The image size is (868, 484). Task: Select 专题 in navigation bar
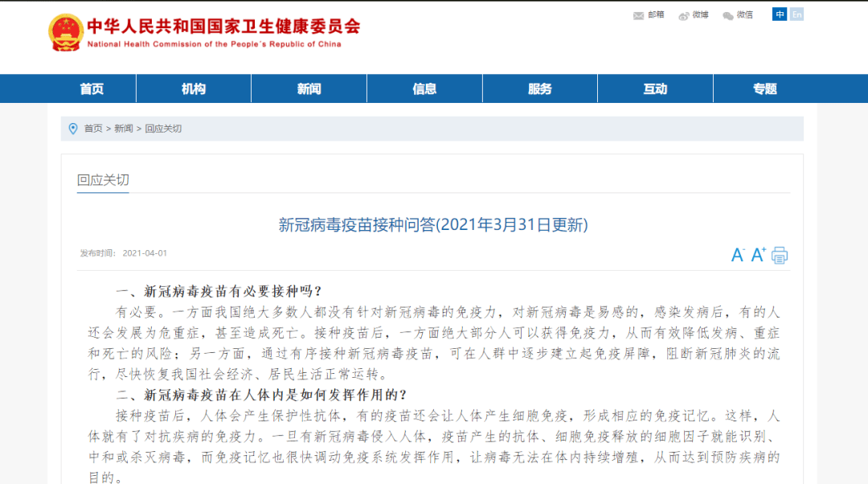(x=765, y=88)
